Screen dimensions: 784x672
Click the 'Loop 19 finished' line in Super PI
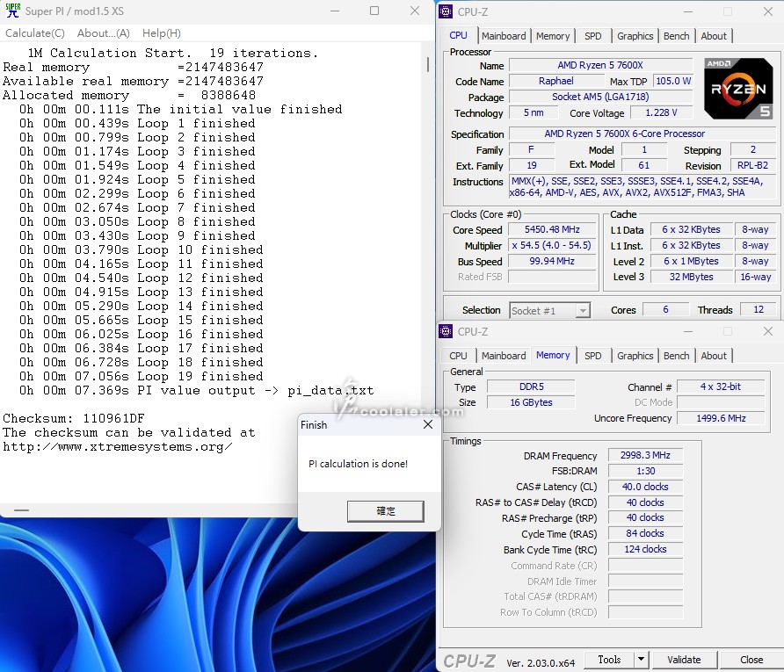click(141, 376)
